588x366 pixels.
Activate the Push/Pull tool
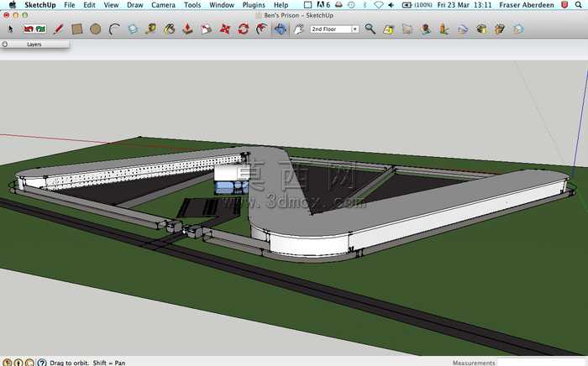click(187, 29)
